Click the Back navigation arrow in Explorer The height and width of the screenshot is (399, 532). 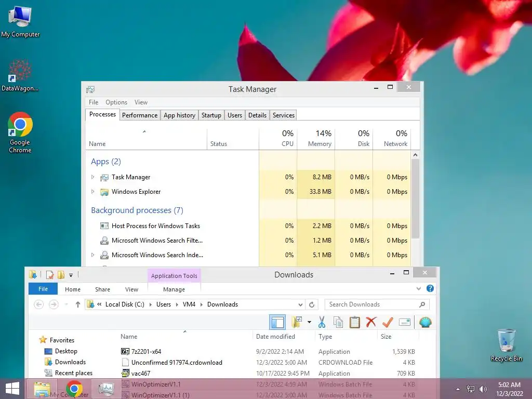pos(38,304)
